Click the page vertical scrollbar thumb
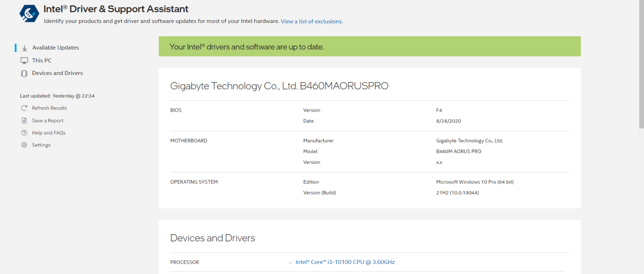The height and width of the screenshot is (274, 644). (x=642, y=64)
